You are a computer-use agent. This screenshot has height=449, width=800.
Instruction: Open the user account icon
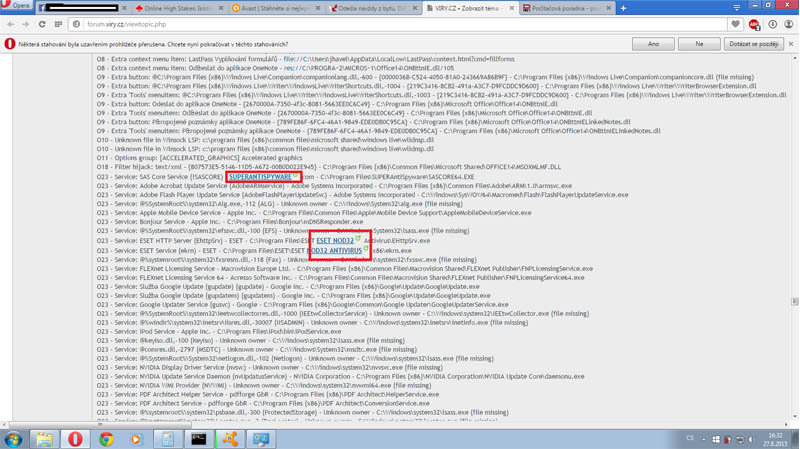tap(789, 24)
